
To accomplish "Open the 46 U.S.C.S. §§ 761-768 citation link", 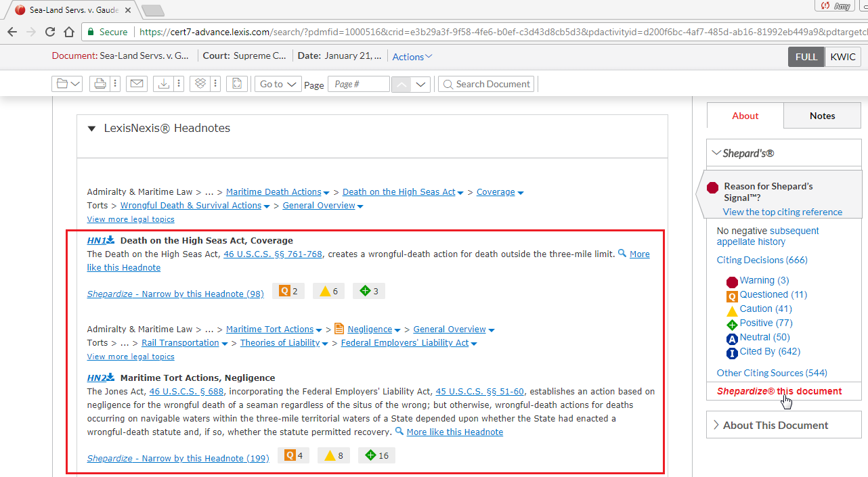I will [x=274, y=254].
